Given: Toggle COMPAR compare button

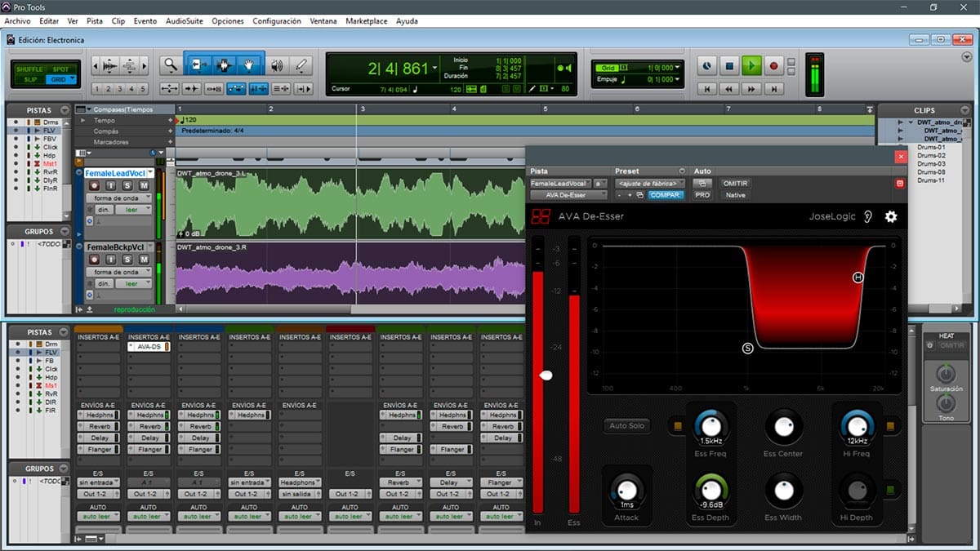Looking at the screenshot, I should tap(666, 195).
